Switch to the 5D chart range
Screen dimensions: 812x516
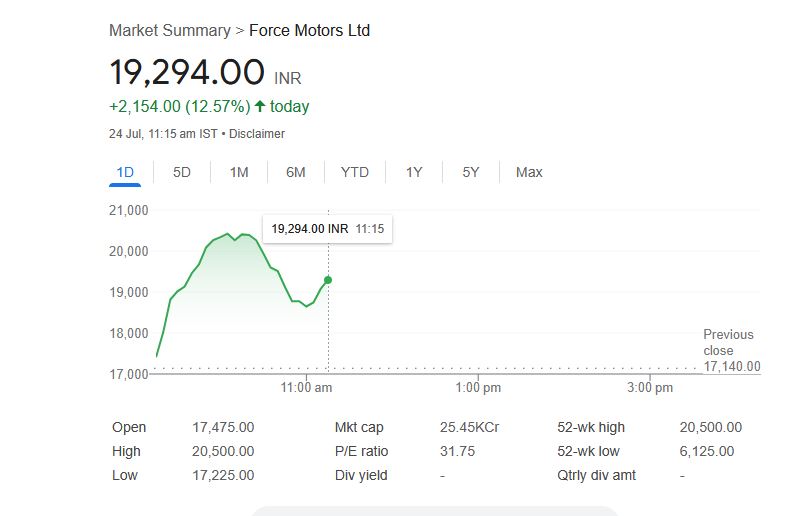coord(182,172)
